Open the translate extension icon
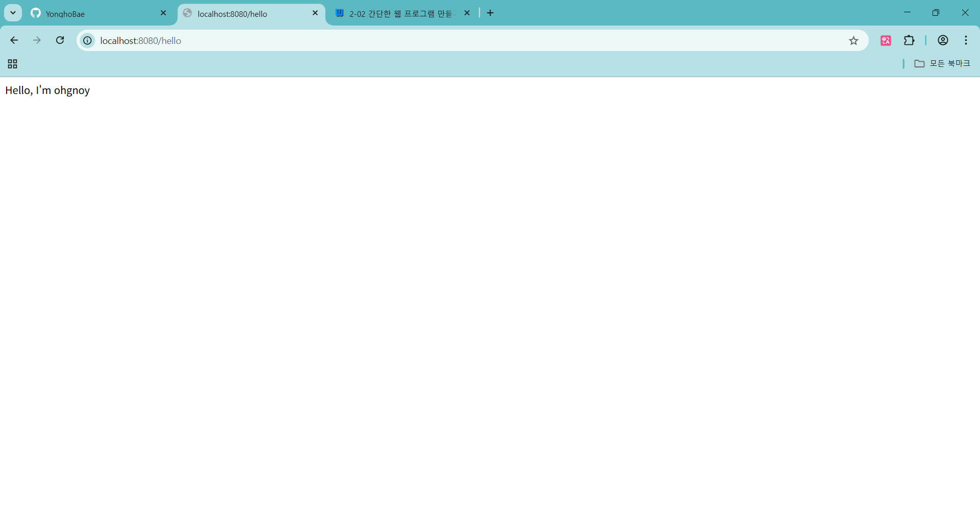The image size is (980, 521). pyautogui.click(x=886, y=41)
